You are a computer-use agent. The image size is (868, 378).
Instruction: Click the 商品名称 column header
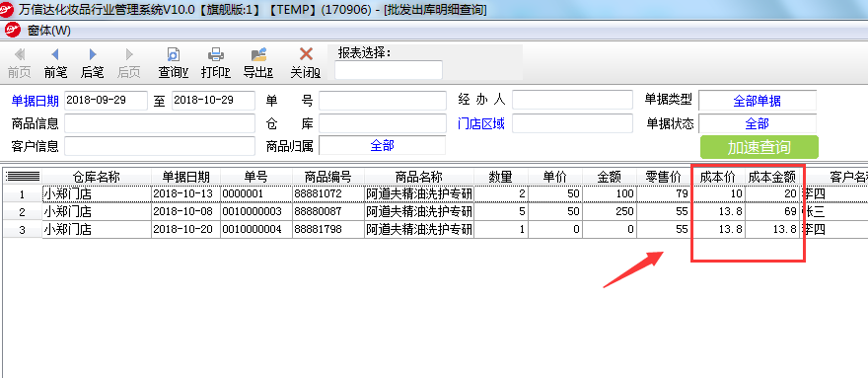tap(419, 178)
